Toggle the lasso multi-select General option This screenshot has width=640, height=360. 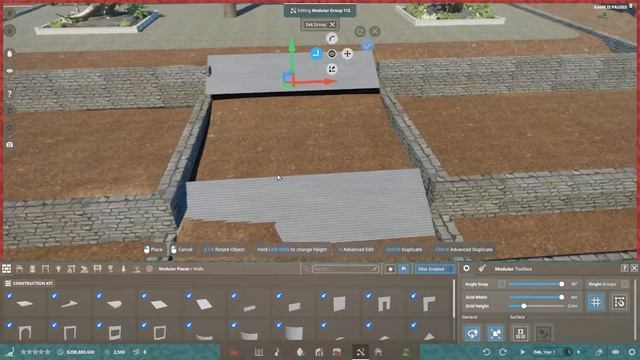472,333
